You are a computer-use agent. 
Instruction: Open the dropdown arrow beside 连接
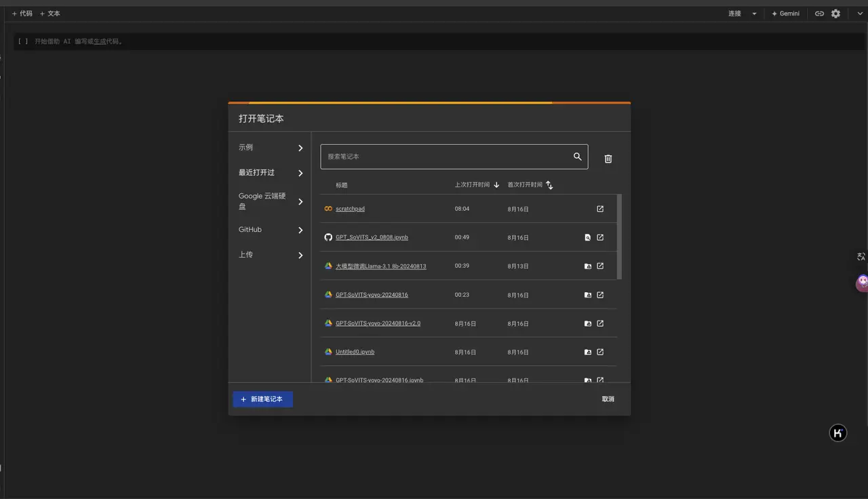(754, 14)
